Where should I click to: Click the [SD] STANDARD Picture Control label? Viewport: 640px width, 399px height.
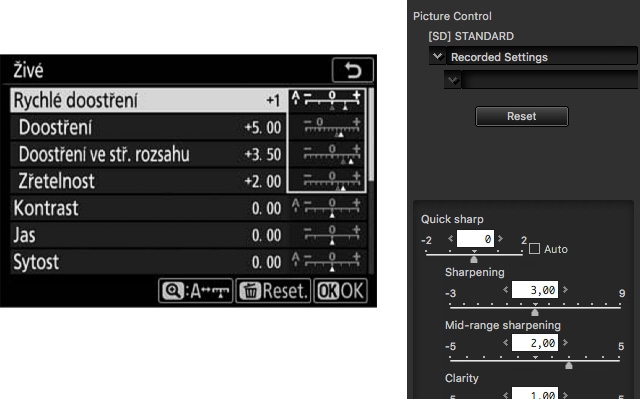[x=471, y=36]
